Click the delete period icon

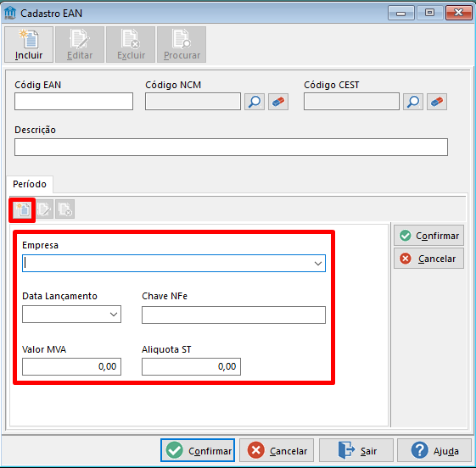click(65, 209)
